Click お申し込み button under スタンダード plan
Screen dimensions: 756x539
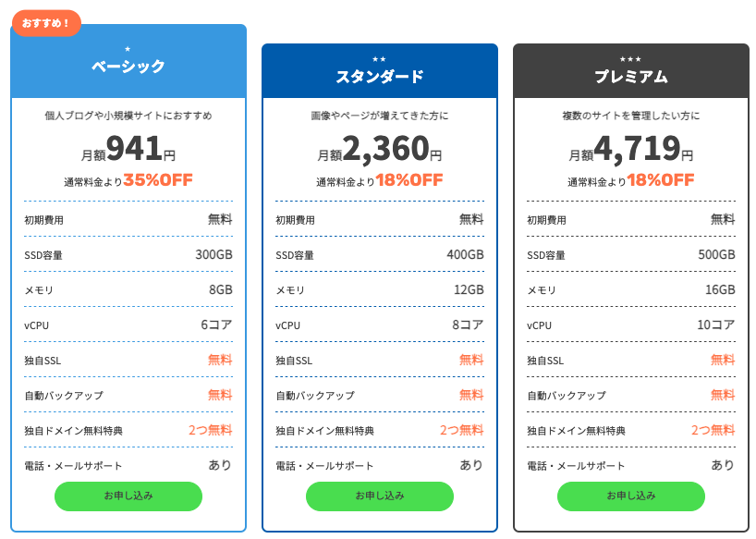[380, 496]
